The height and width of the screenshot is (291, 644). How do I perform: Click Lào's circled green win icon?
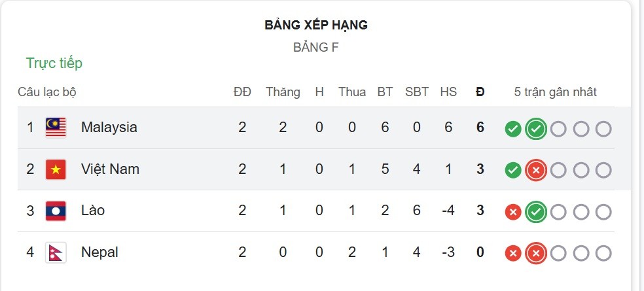coord(535,212)
